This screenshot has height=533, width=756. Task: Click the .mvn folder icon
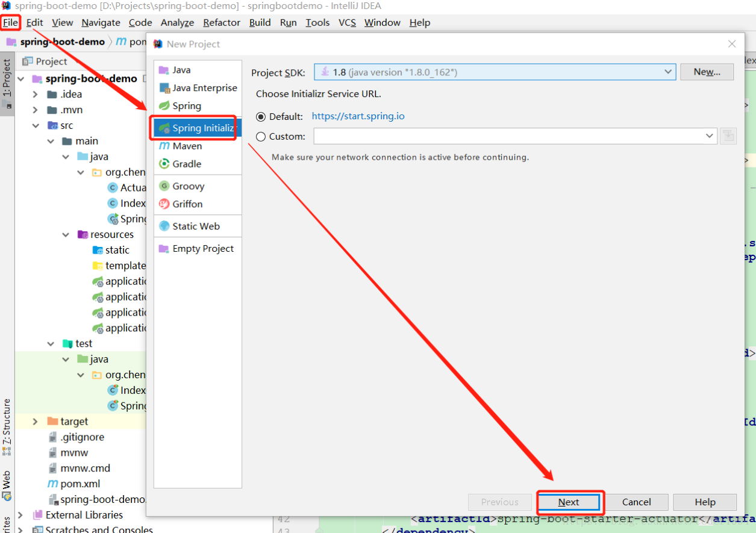coord(52,110)
